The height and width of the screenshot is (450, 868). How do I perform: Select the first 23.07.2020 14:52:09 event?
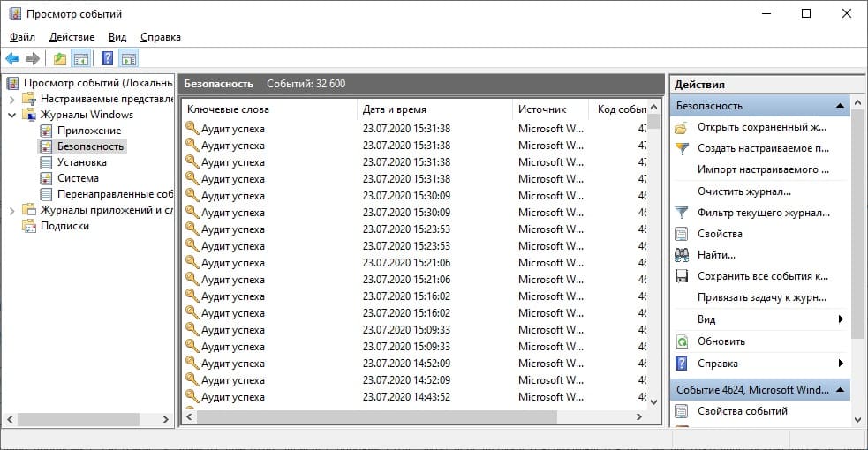pos(415,364)
